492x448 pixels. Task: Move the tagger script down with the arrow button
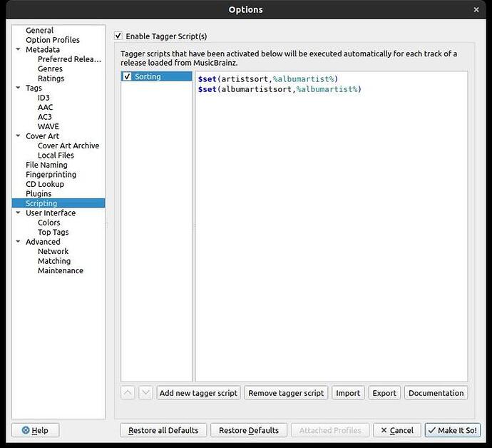pos(145,393)
